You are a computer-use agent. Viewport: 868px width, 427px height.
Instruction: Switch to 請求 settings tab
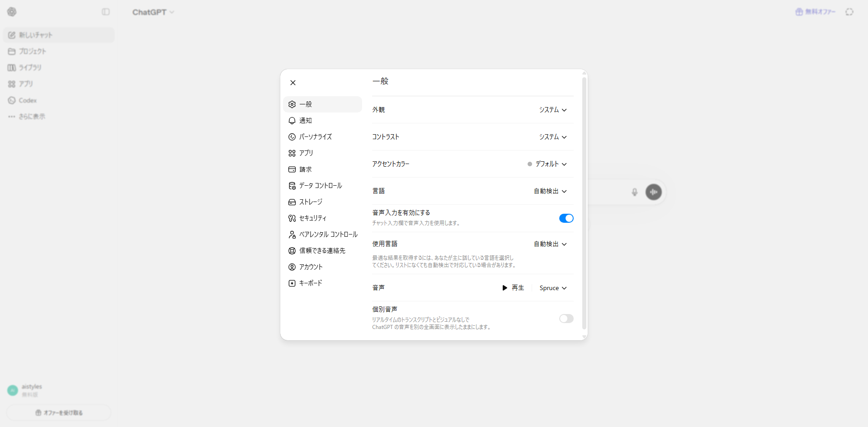pyautogui.click(x=323, y=169)
